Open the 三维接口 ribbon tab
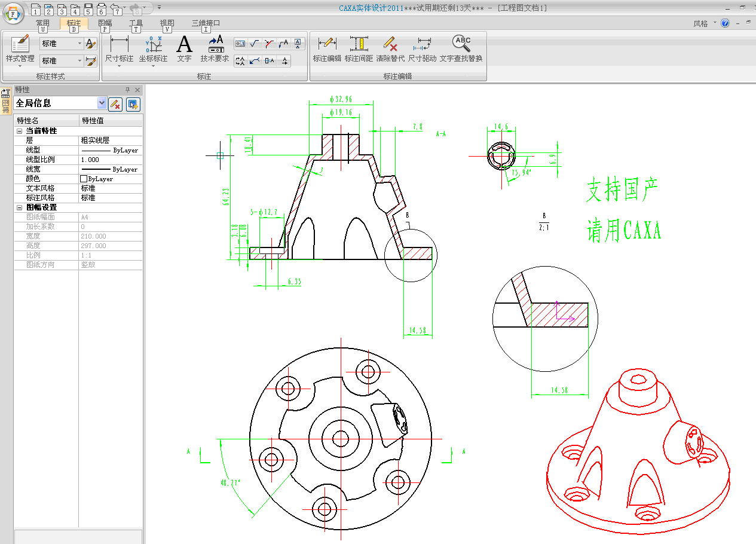Viewport: 756px width, 544px height. coord(206,23)
